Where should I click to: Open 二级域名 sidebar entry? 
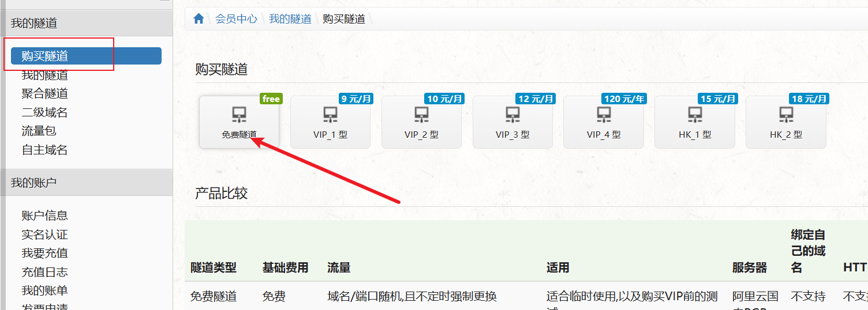point(45,112)
